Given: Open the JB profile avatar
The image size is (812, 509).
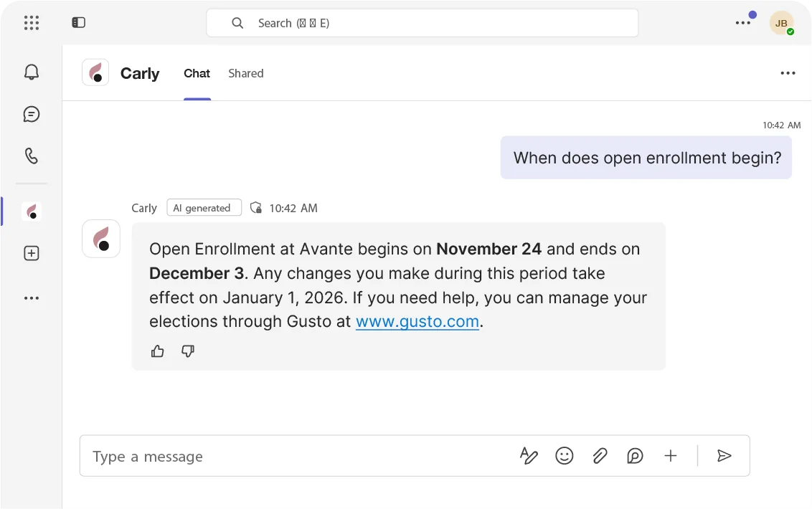Looking at the screenshot, I should pos(781,24).
